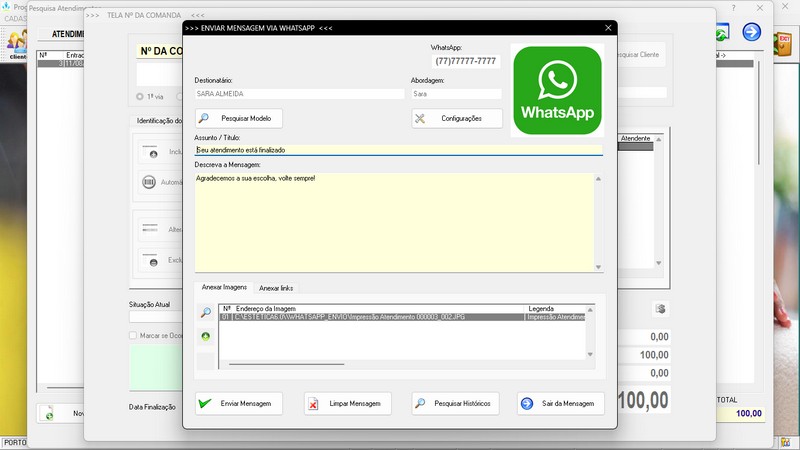Click the Incluir add icon in Comanda window
This screenshot has height=450, width=800.
[x=151, y=152]
